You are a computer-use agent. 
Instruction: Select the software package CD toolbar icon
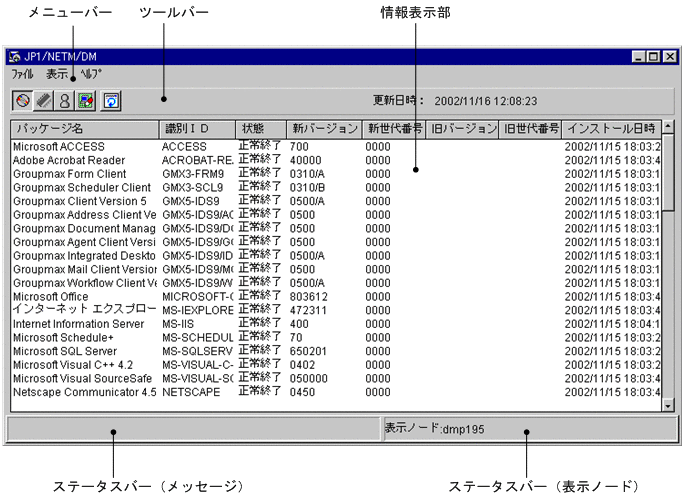pos(22,101)
